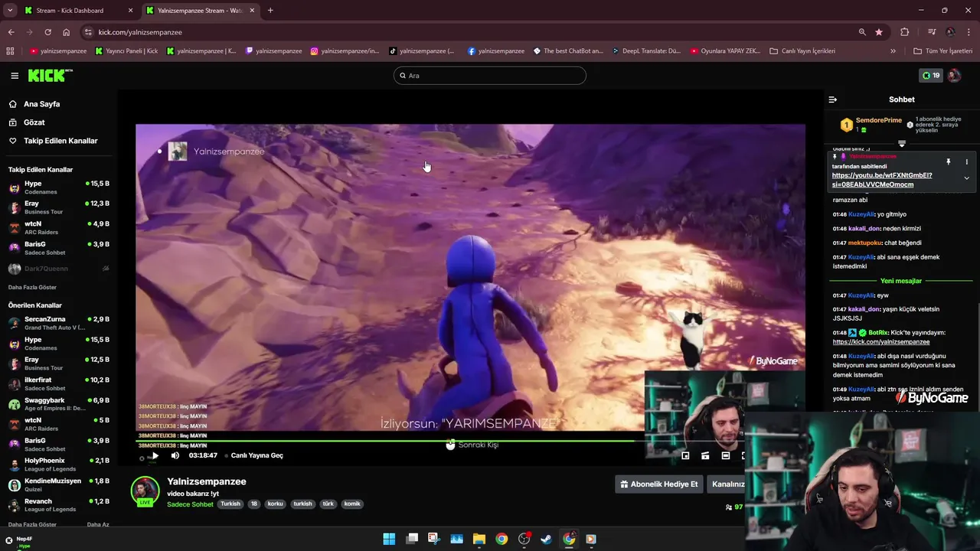Open wtcN ARC Raiders followed channel

tap(59, 227)
